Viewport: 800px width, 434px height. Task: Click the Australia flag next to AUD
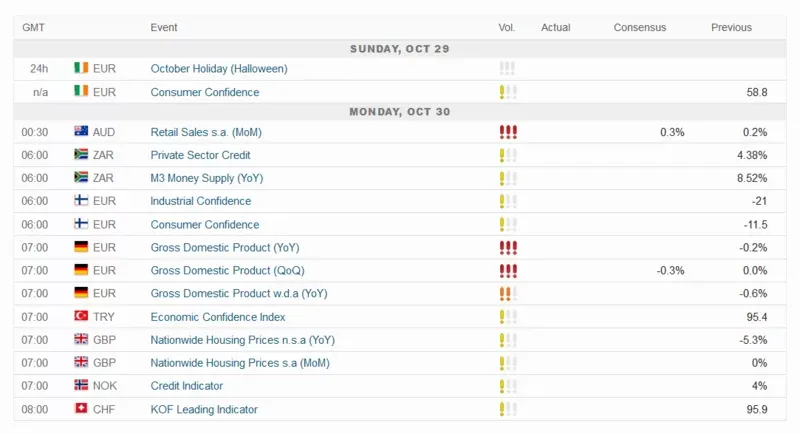coord(81,131)
